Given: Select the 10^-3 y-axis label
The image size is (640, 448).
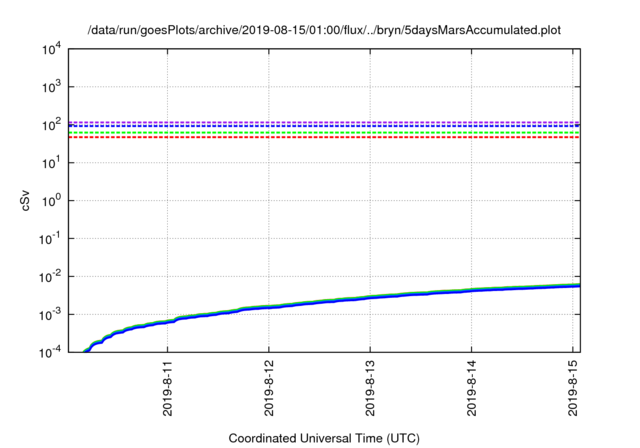Looking at the screenshot, I should (x=50, y=315).
